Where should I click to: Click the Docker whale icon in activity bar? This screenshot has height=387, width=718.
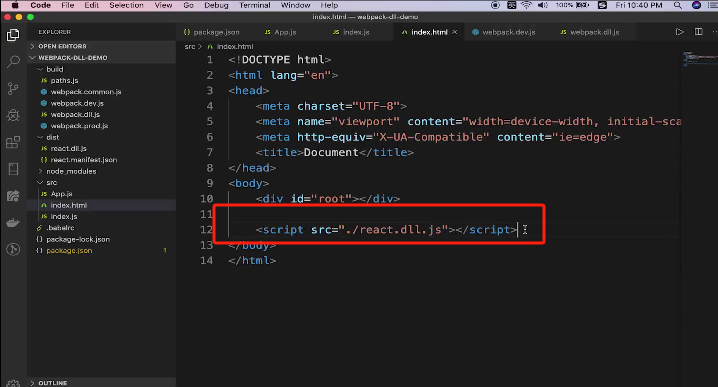coord(13,223)
